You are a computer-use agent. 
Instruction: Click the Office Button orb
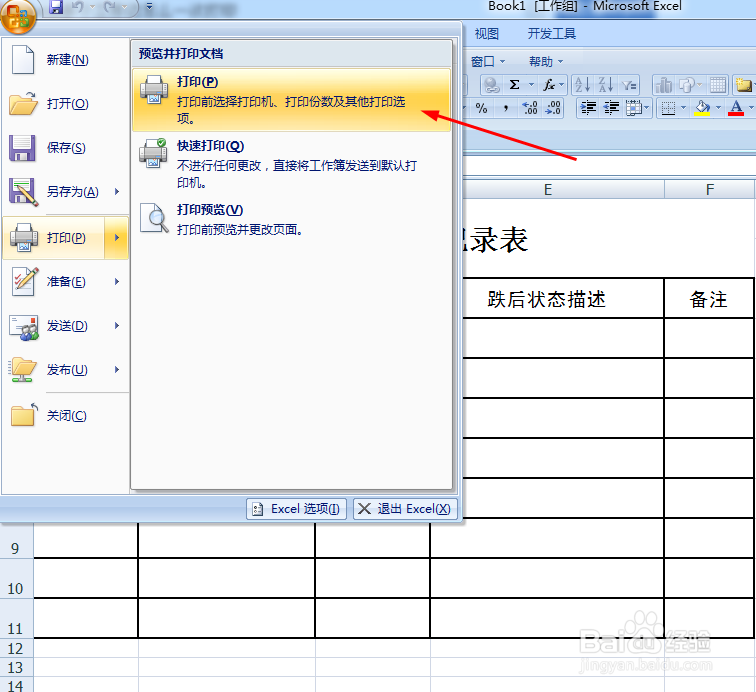point(18,16)
